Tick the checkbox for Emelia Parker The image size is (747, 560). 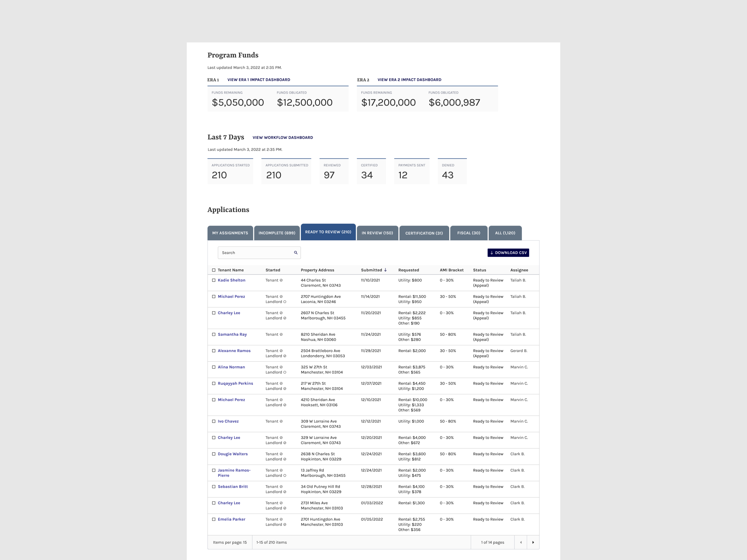tap(213, 519)
